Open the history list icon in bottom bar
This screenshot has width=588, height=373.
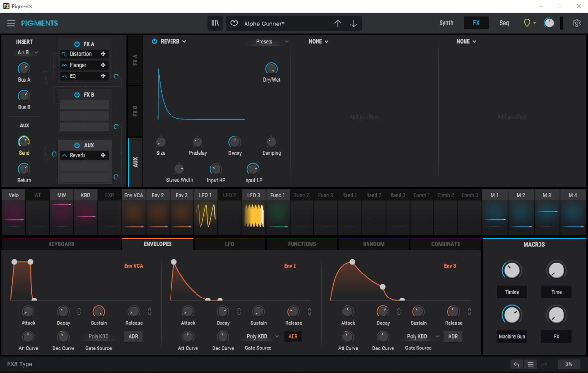[x=530, y=364]
